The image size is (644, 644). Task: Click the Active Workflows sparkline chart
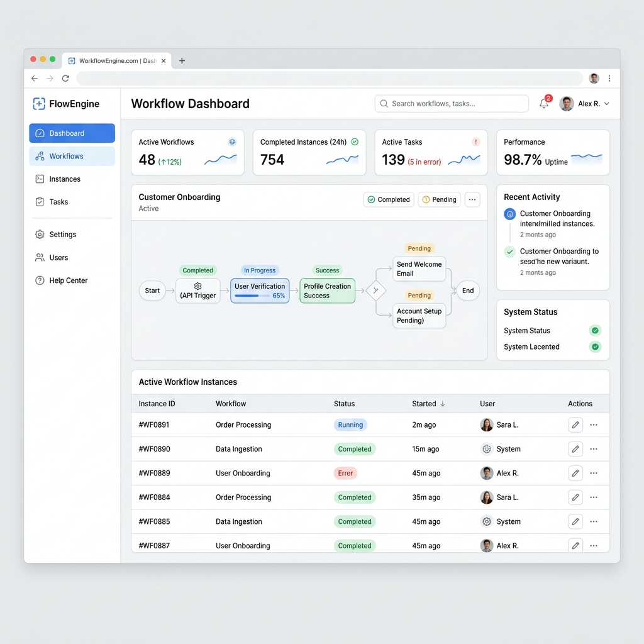click(221, 159)
